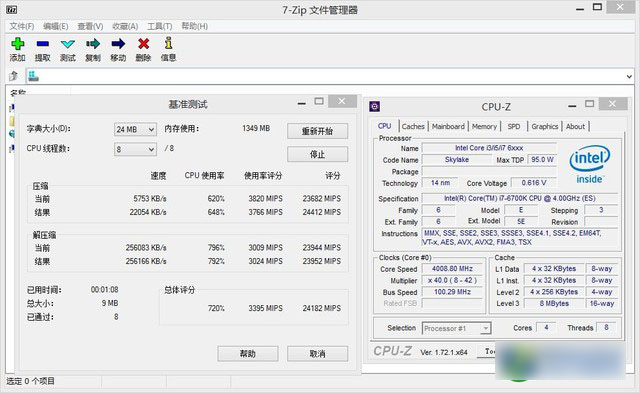Click the computer icon in address bar
This screenshot has width=640, height=393.
(33, 76)
